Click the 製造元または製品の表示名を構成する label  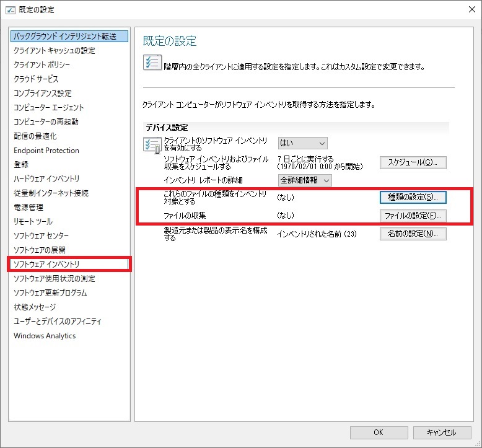click(x=216, y=234)
